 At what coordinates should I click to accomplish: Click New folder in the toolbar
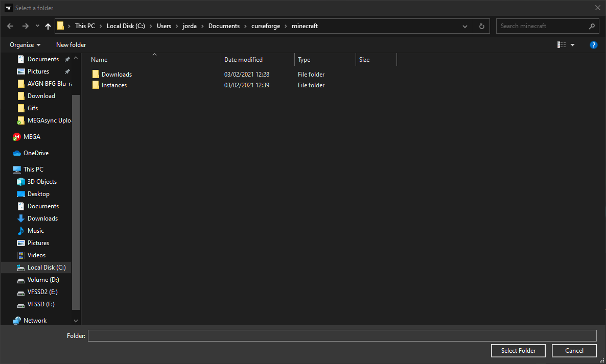71,45
